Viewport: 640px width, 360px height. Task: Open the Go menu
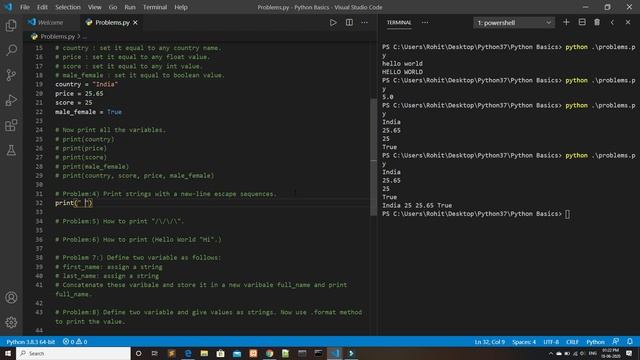(113, 7)
